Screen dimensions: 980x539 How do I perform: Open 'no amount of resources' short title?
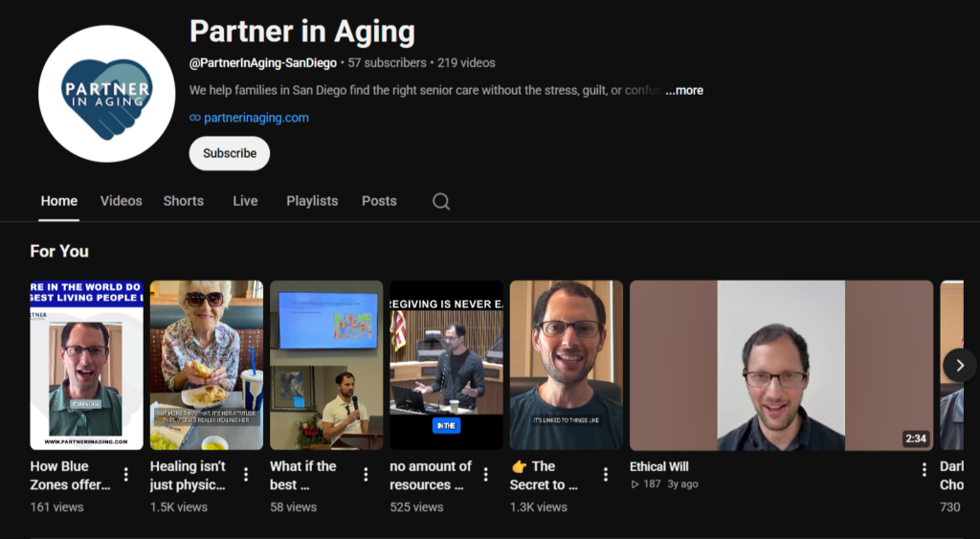click(431, 475)
